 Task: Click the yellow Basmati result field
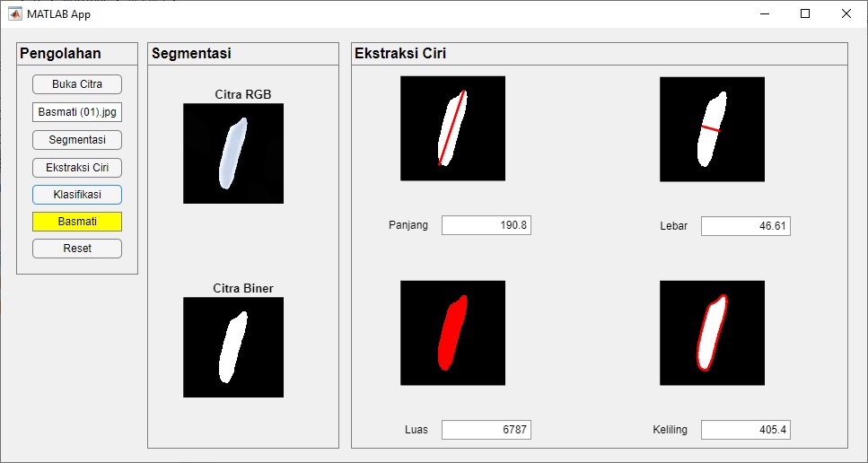pos(77,222)
